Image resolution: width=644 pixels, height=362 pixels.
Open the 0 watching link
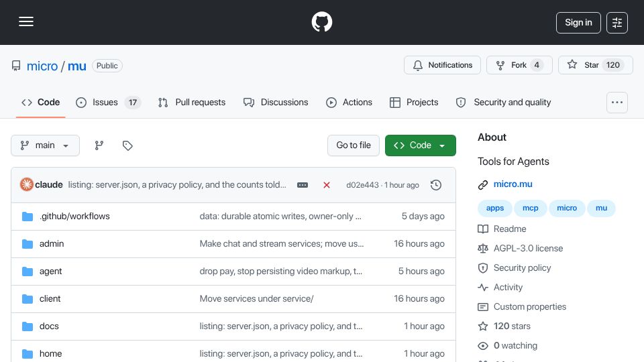(x=515, y=346)
